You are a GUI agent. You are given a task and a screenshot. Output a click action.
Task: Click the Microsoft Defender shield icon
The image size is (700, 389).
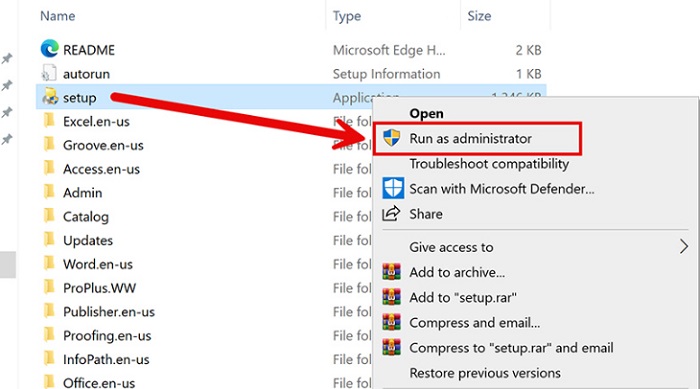[x=393, y=188]
